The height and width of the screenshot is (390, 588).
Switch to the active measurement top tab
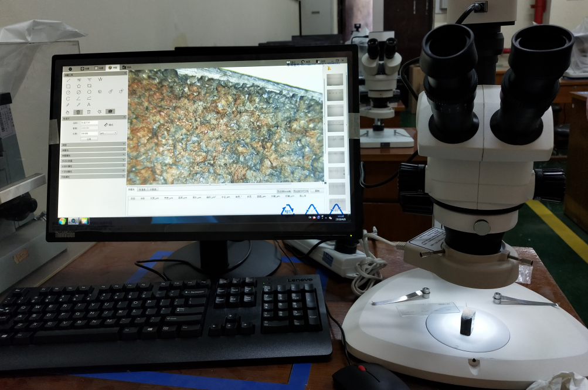(113, 68)
